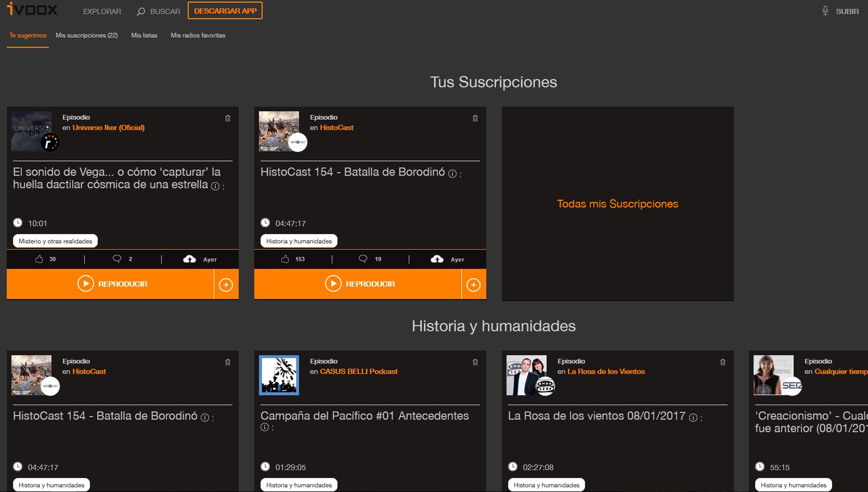Go to Mis radios favoritas tab

click(198, 35)
